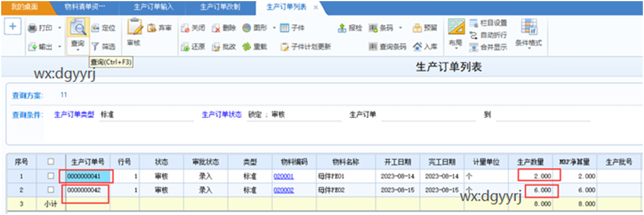
Task: Select the 生产订单列表 tab
Action: (286, 8)
